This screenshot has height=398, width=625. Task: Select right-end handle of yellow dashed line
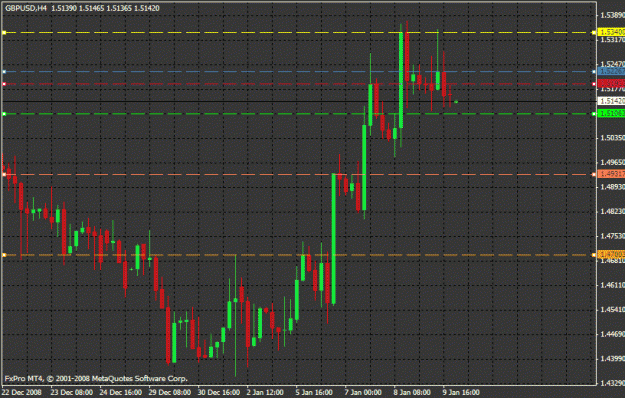pos(594,33)
